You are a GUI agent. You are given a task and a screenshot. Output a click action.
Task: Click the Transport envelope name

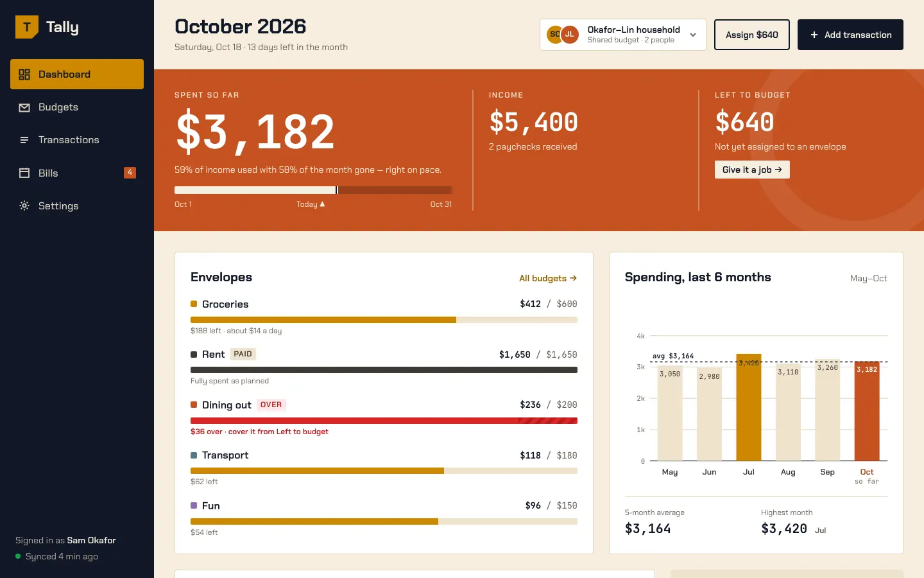click(225, 455)
